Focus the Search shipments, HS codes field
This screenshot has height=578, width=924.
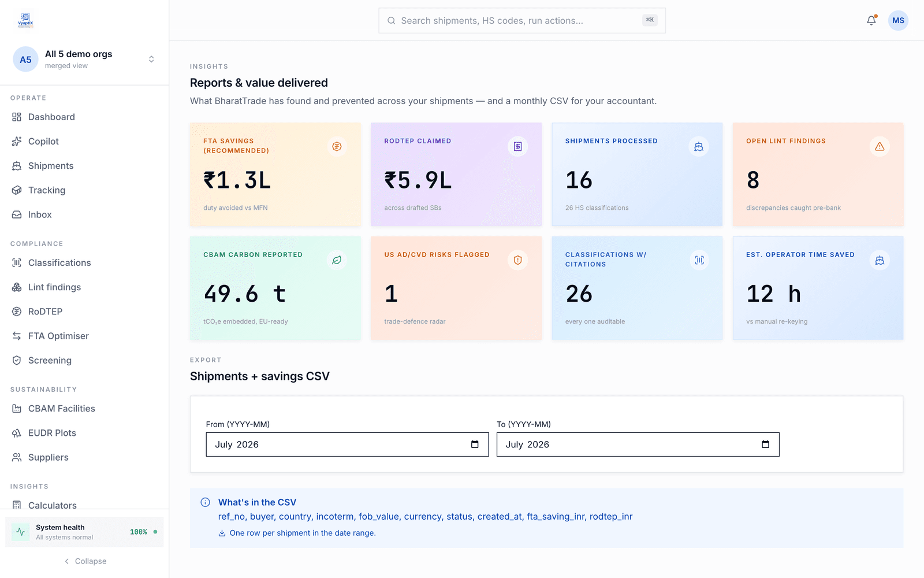[x=522, y=21]
